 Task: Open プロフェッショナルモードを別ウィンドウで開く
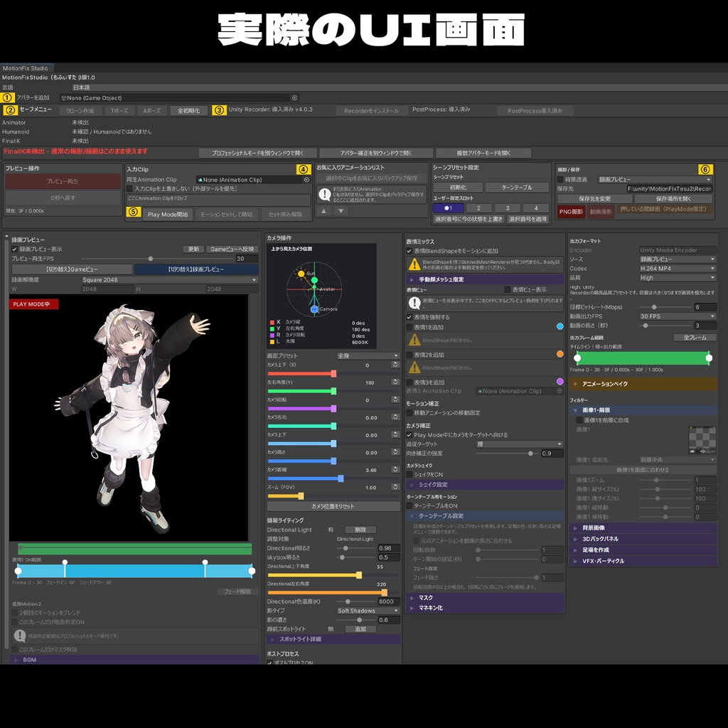click(x=257, y=153)
